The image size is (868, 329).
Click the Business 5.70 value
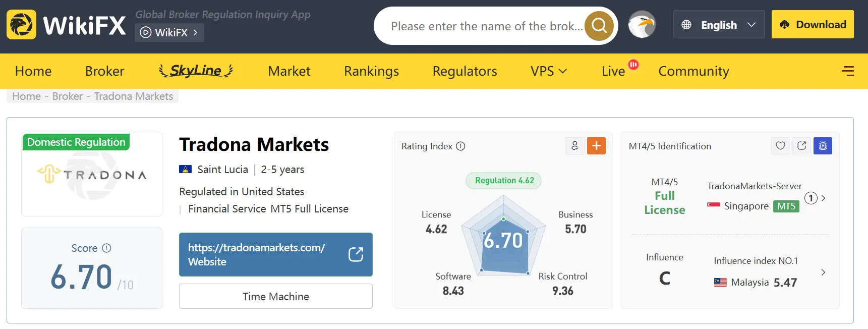pos(575,229)
